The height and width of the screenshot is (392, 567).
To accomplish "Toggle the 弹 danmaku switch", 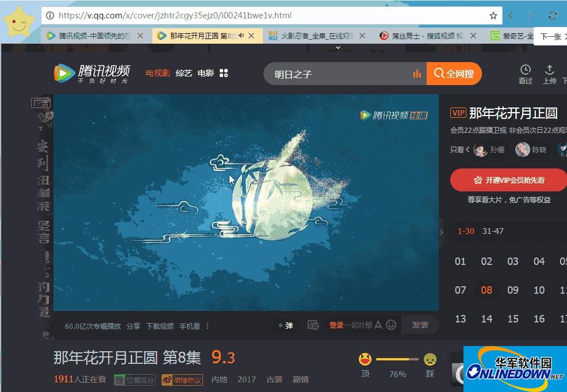I will coord(286,325).
